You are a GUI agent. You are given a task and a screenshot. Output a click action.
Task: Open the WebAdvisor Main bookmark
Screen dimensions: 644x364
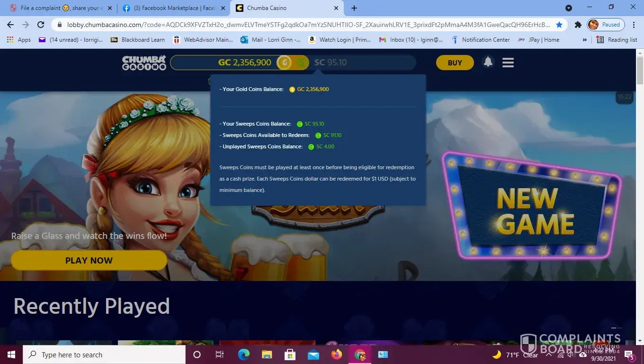(203, 40)
